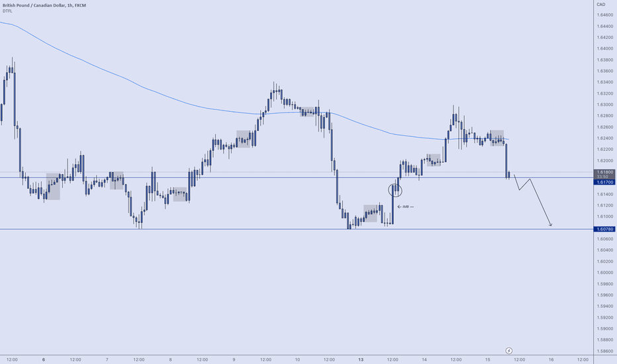Click the day 16 time axis label

(x=551, y=359)
